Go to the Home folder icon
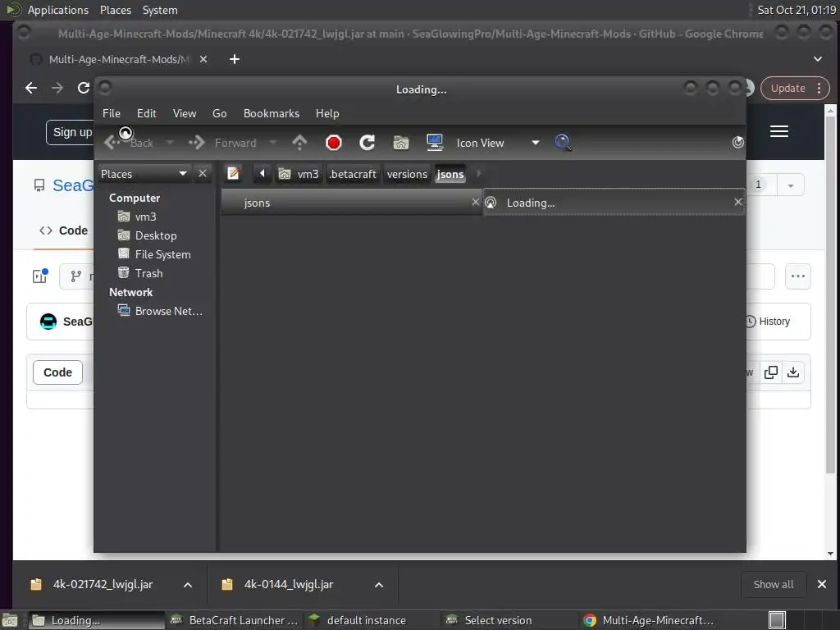Viewport: 840px width, 630px height. 400,143
